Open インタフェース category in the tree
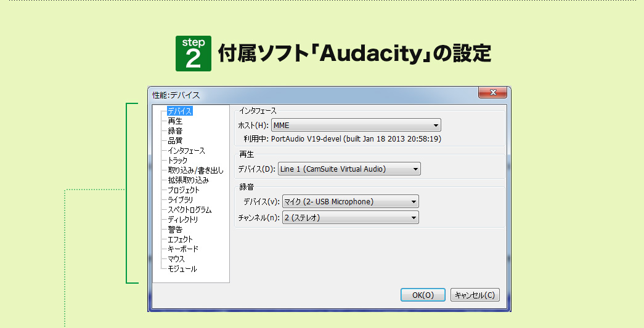The width and height of the screenshot is (644, 328). (x=186, y=151)
